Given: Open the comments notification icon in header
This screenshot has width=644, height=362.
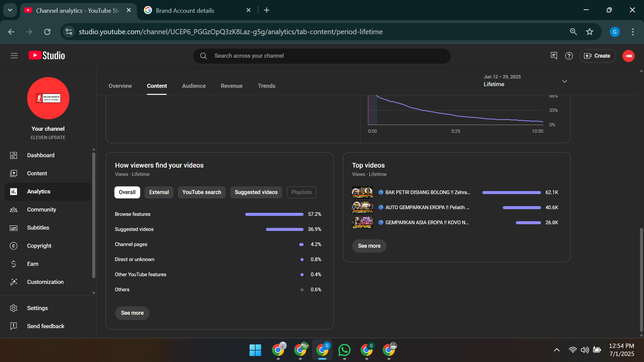Looking at the screenshot, I should 554,56.
